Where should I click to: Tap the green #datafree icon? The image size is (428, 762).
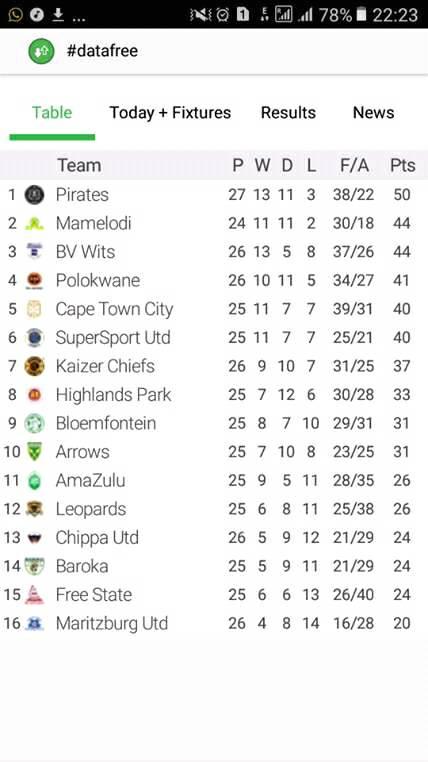[x=41, y=51]
